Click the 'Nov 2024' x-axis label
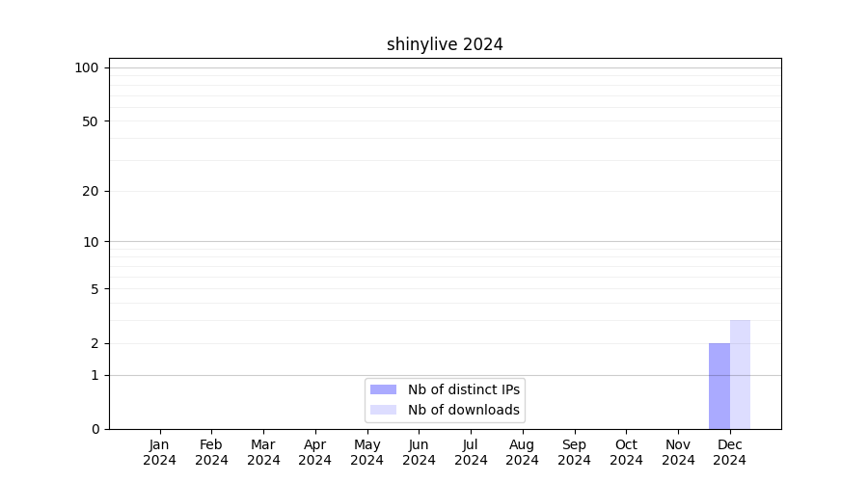Screen dimensions: 868x482 pyautogui.click(x=678, y=452)
